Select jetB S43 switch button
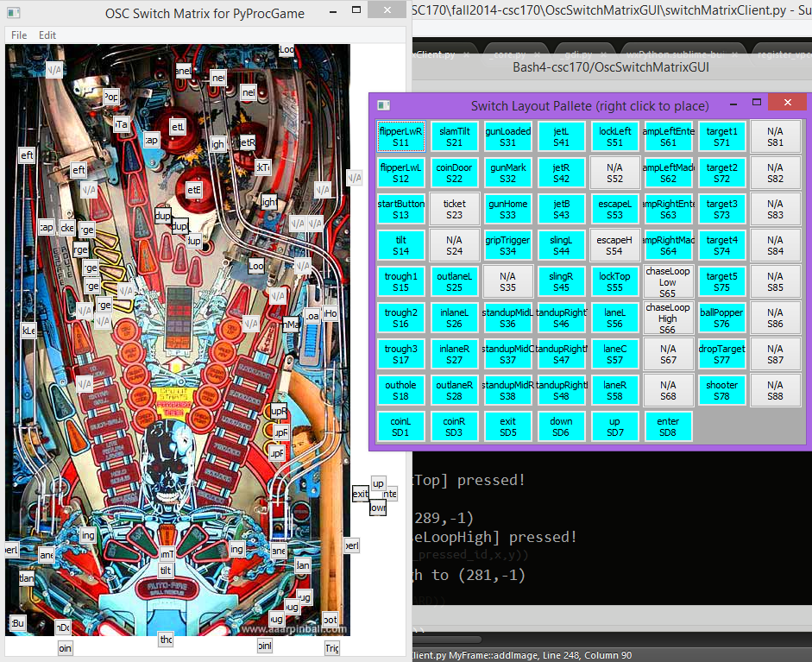This screenshot has width=812, height=662. [562, 209]
